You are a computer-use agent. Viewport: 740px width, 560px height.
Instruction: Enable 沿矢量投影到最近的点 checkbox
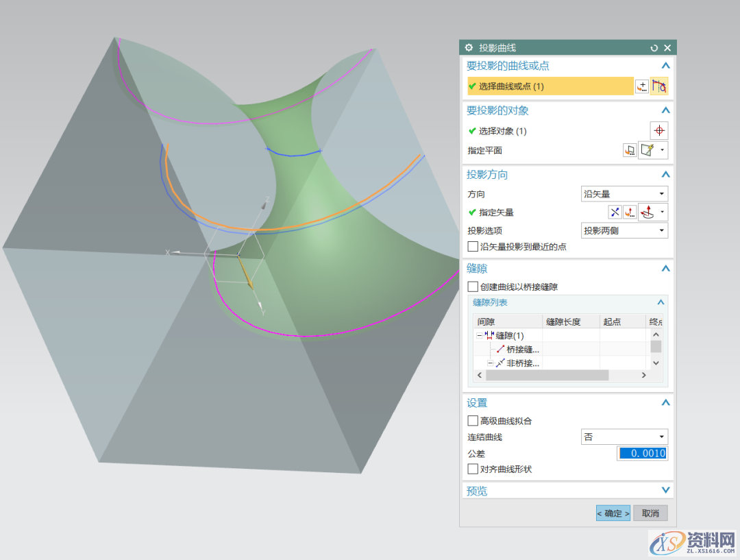pos(473,246)
